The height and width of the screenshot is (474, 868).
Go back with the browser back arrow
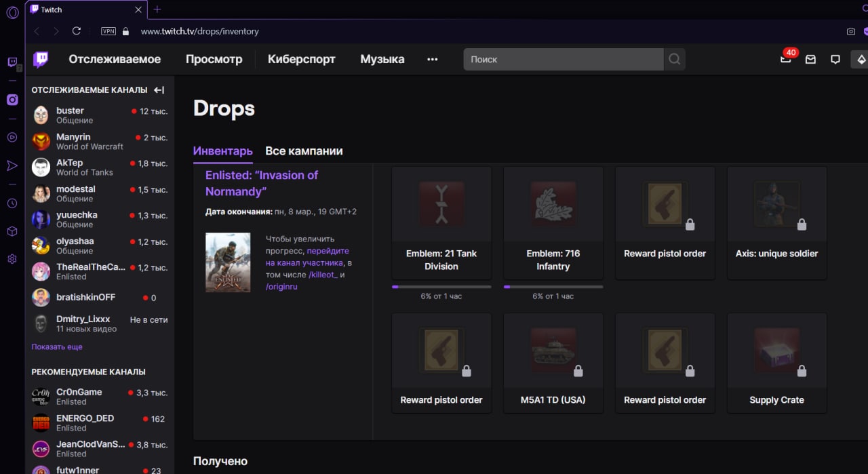click(x=37, y=31)
